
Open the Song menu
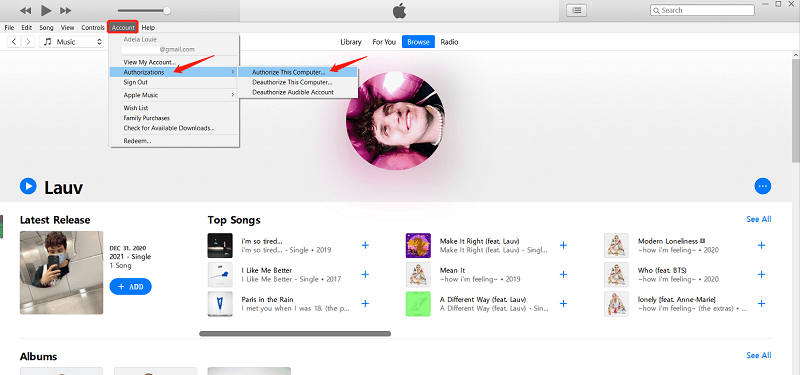(46, 28)
